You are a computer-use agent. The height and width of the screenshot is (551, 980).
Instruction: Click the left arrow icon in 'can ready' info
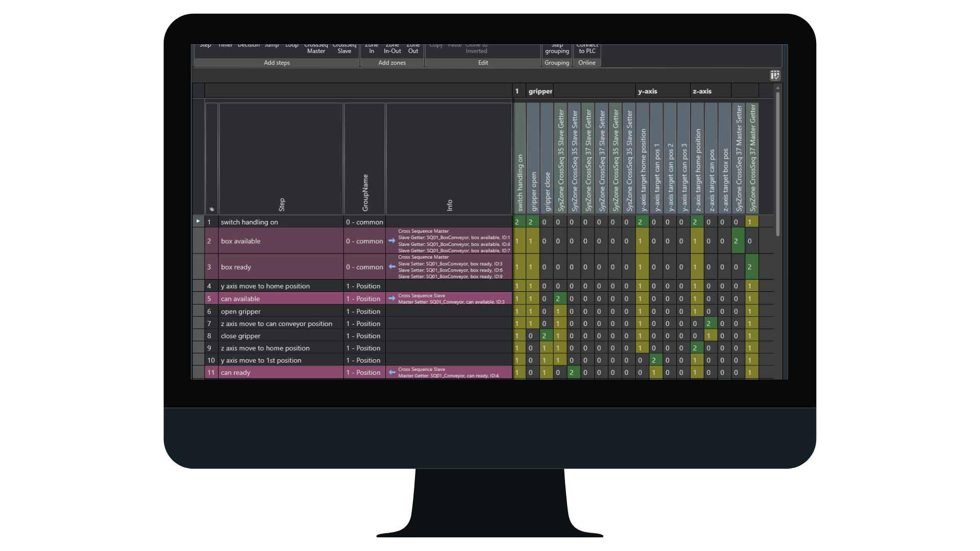[x=391, y=372]
